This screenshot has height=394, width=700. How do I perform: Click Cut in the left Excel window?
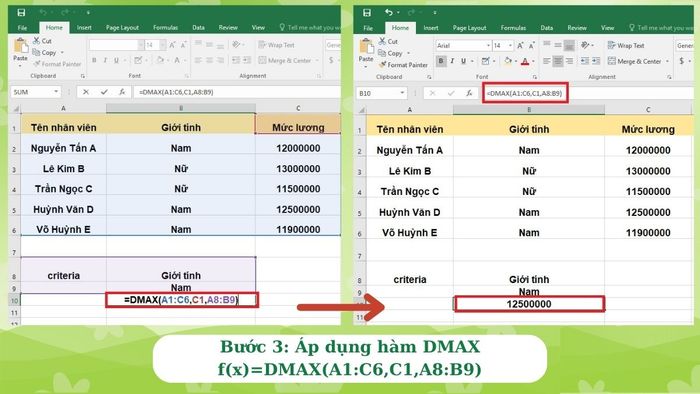pyautogui.click(x=42, y=41)
